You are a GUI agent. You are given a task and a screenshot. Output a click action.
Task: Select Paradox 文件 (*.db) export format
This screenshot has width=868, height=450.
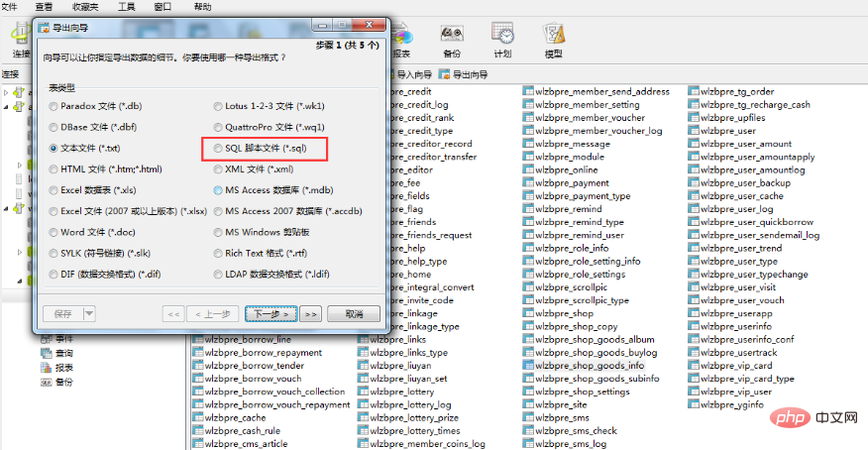(x=54, y=106)
